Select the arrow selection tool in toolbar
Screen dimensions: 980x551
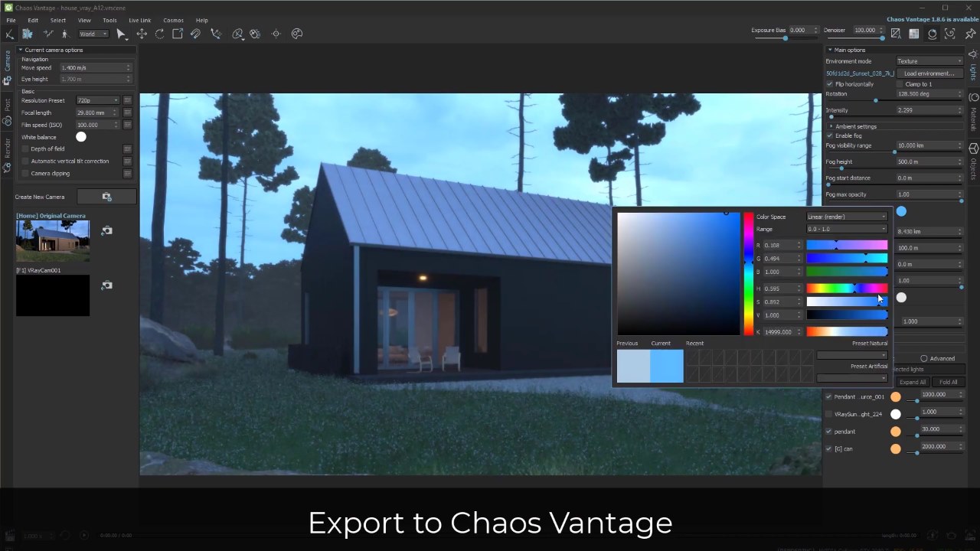(121, 34)
